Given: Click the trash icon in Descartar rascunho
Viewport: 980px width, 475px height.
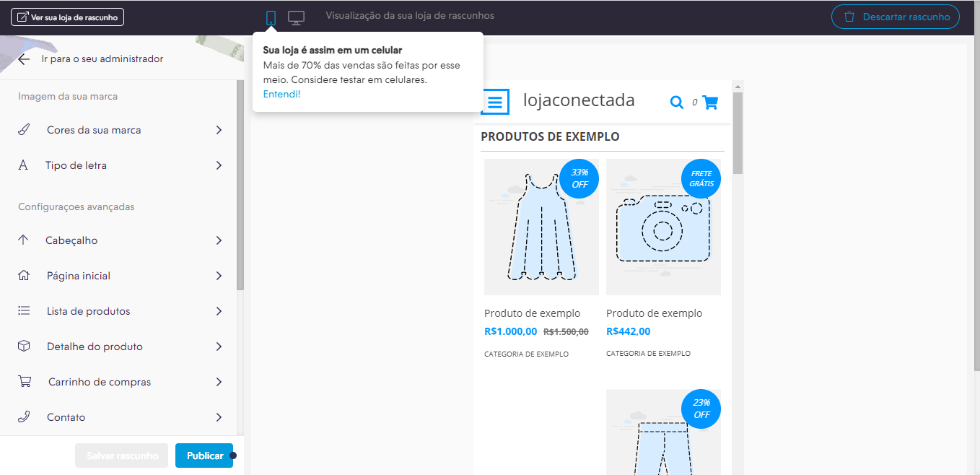Looking at the screenshot, I should 849,17.
